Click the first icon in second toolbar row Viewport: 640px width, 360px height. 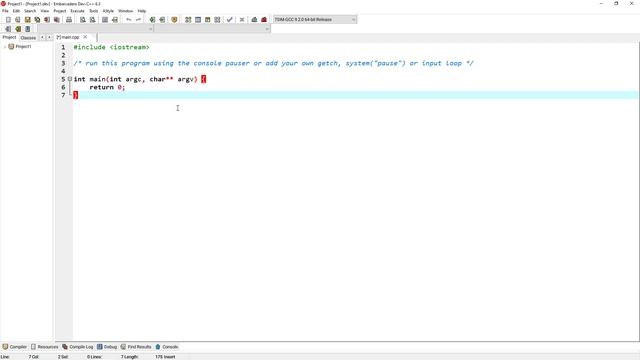click(x=8, y=29)
